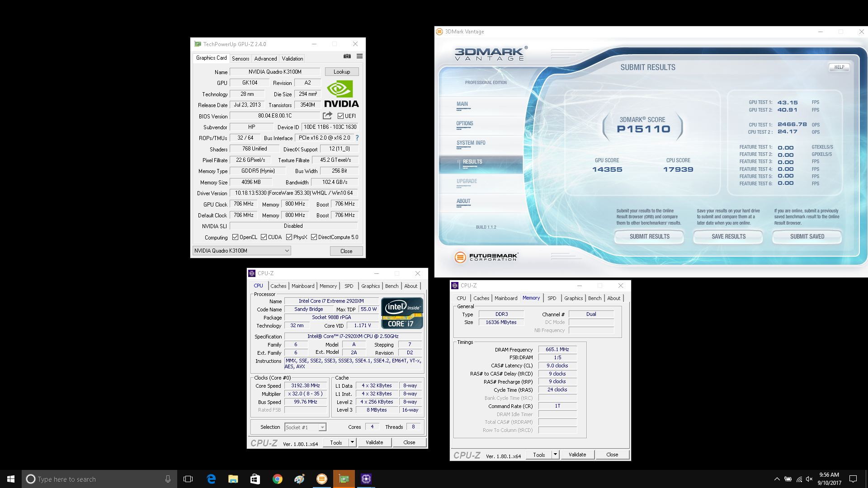868x488 pixels.
Task: Toggle the DirectCompute 5.0 checkbox
Action: (x=314, y=237)
